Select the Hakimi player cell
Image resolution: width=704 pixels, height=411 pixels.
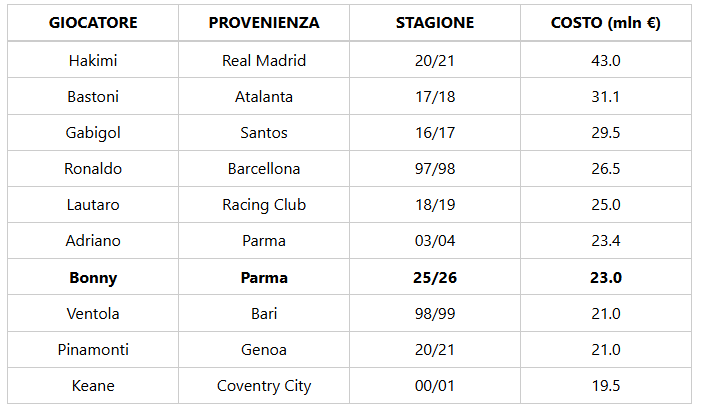tap(93, 60)
